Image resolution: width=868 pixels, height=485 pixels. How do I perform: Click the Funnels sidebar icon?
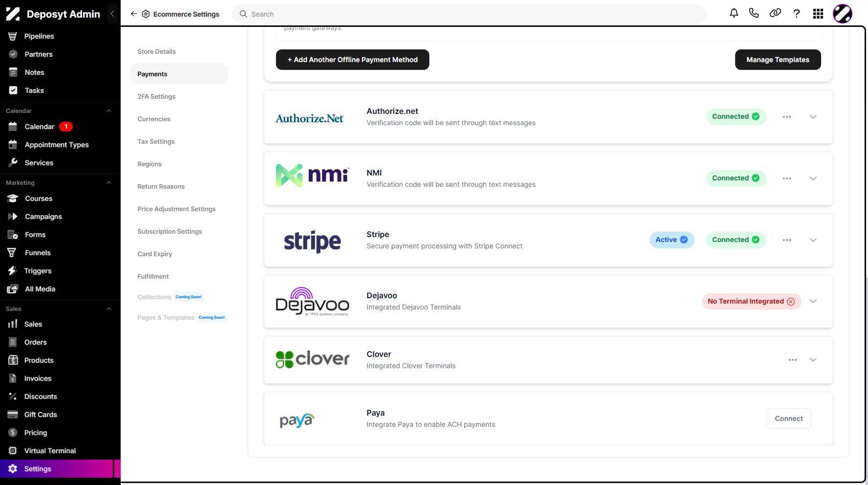pyautogui.click(x=12, y=253)
